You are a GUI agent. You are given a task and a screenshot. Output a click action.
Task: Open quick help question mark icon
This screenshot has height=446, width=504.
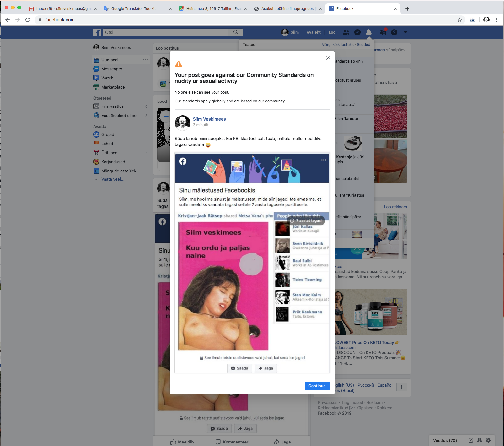(394, 32)
